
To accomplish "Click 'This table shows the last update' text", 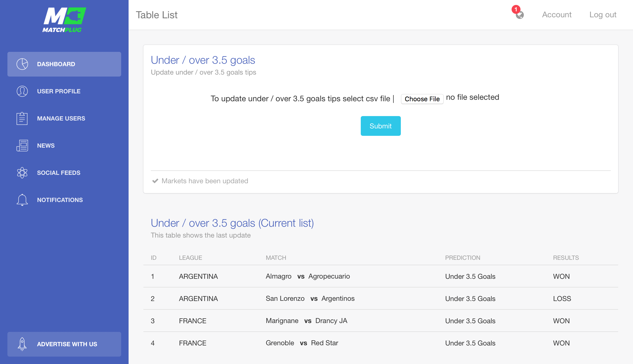I will click(x=201, y=236).
